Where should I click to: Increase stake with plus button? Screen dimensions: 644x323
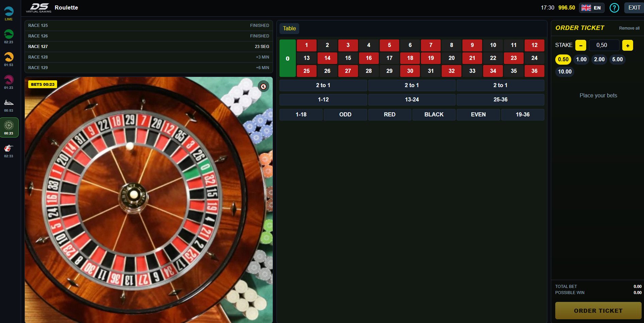tap(628, 45)
